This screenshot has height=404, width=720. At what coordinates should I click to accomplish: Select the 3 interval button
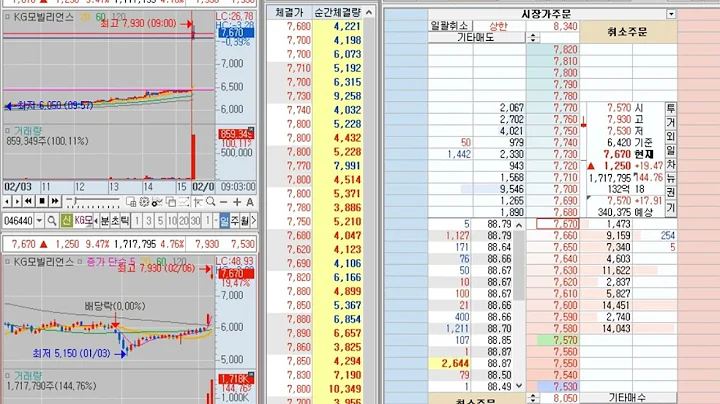(x=149, y=221)
